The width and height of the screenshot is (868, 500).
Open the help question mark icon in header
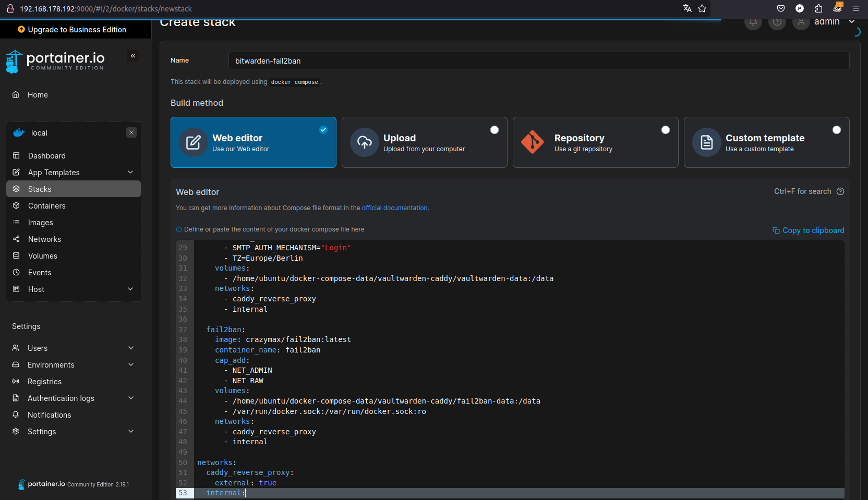click(x=777, y=22)
